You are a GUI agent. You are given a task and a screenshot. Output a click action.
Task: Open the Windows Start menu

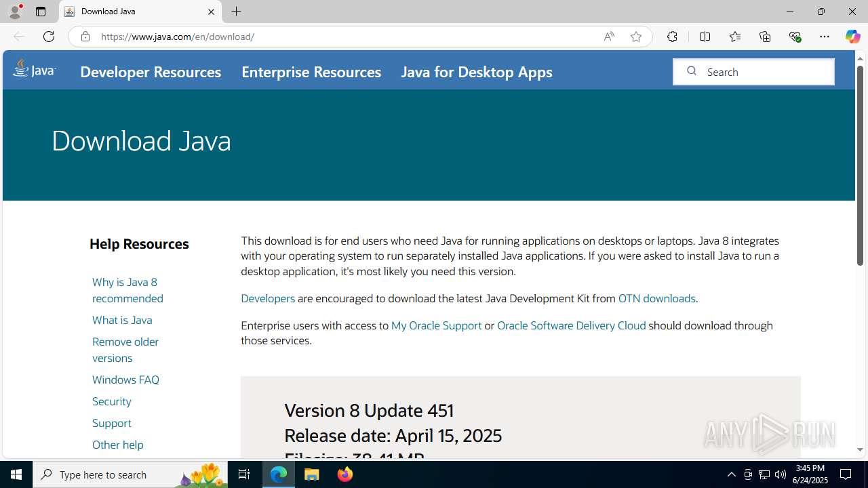(x=16, y=474)
